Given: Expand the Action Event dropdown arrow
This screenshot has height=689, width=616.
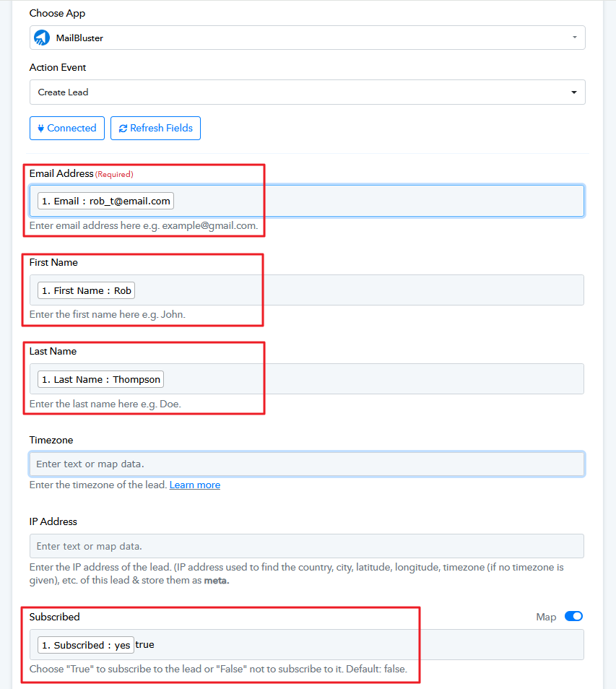Looking at the screenshot, I should 573,92.
